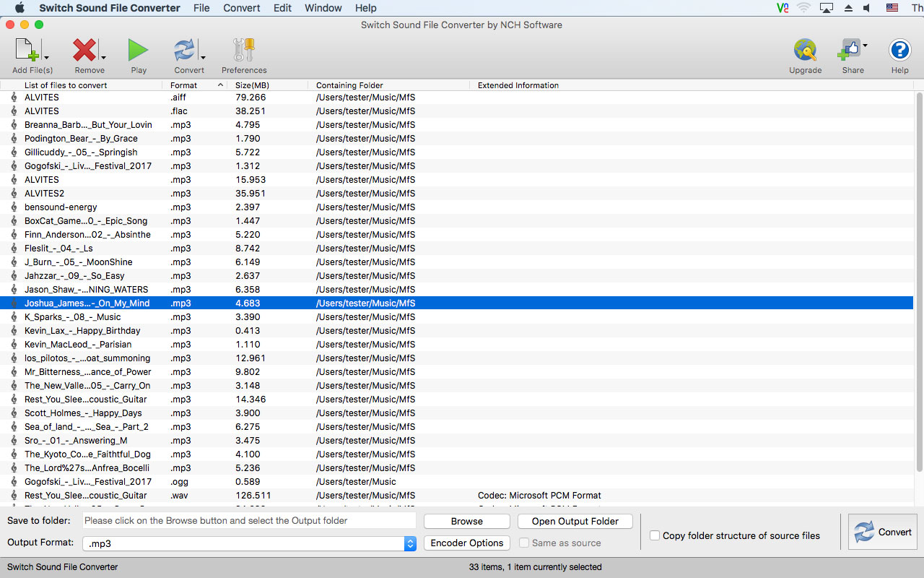Image resolution: width=924 pixels, height=578 pixels.
Task: Open the Edit menu
Action: [283, 8]
